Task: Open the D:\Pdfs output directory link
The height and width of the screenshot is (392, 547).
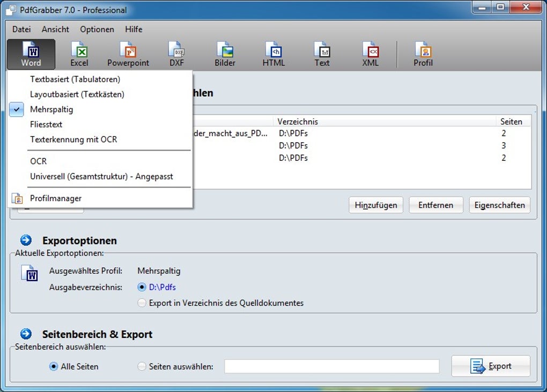Action: point(162,287)
